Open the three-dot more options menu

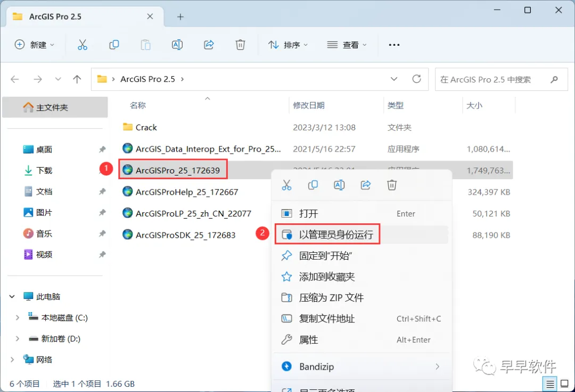tap(394, 45)
